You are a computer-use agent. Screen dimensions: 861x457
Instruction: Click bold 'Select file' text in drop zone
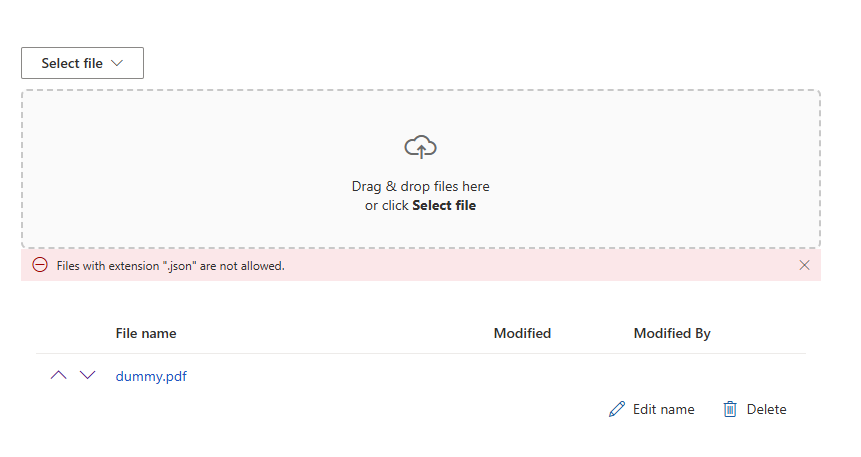pyautogui.click(x=444, y=206)
